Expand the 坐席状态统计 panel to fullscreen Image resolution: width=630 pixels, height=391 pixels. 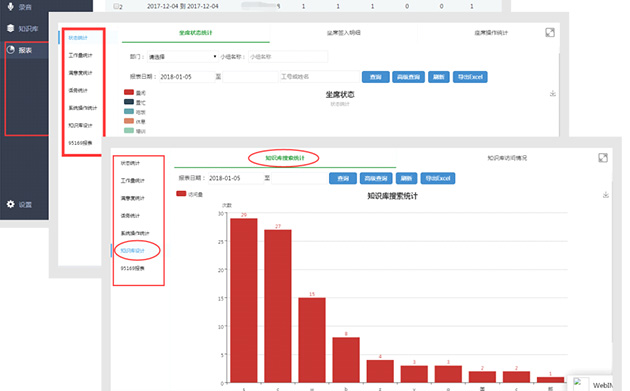pos(550,33)
